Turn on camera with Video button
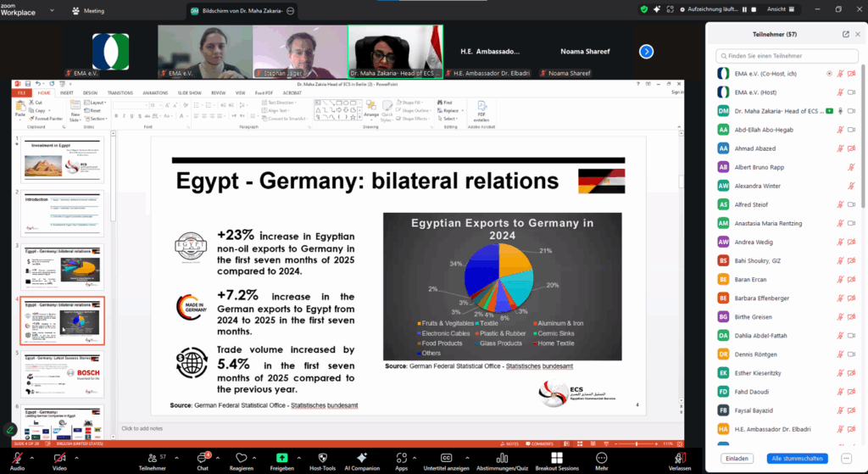 point(58,458)
